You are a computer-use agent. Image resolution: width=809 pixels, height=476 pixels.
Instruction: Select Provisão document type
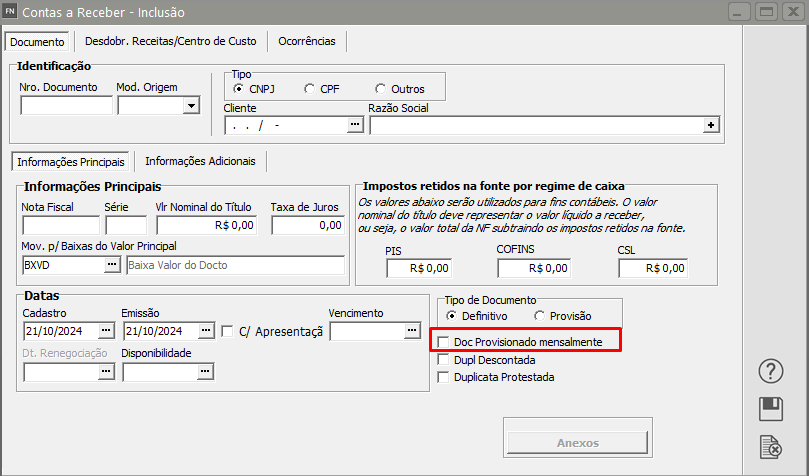[x=541, y=316]
